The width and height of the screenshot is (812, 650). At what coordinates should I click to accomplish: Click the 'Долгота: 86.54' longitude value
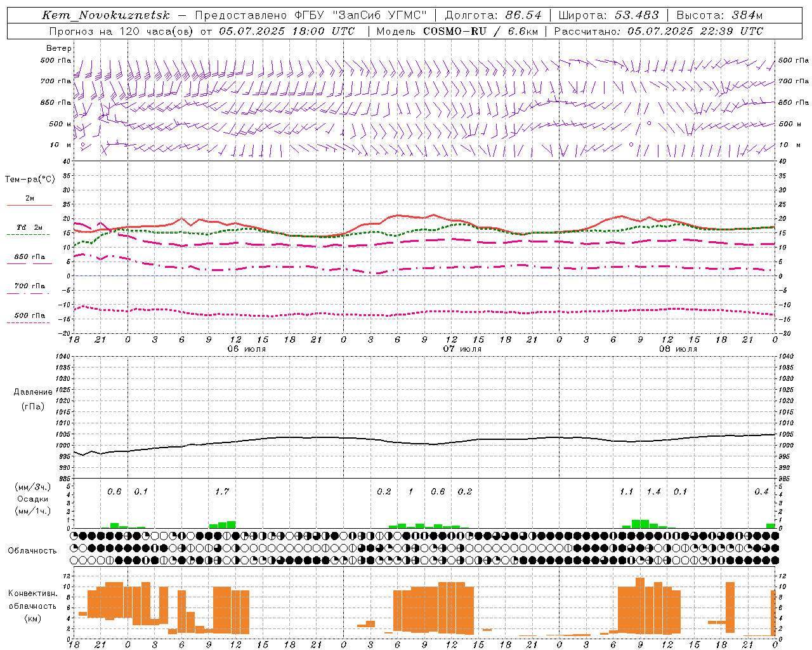click(493, 15)
